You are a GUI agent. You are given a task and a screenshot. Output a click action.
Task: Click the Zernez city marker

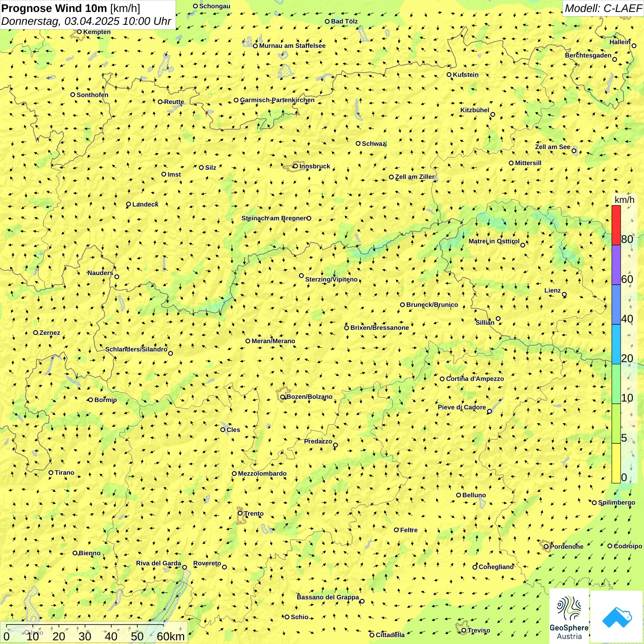click(35, 333)
